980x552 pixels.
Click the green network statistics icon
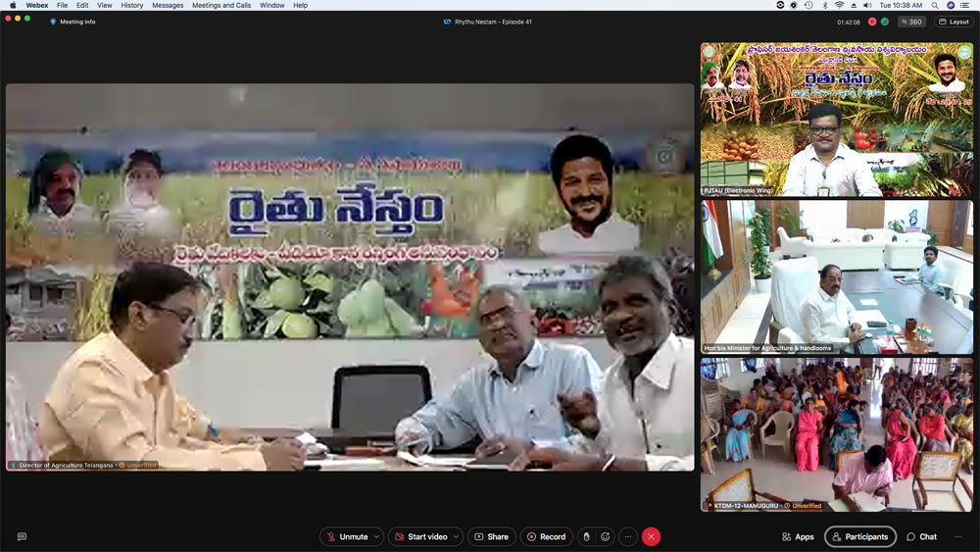click(x=885, y=22)
